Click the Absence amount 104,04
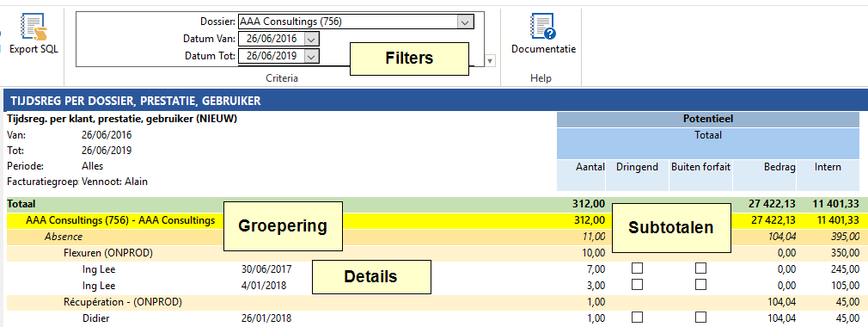Viewport: 868px width, 327px height. pyautogui.click(x=781, y=238)
